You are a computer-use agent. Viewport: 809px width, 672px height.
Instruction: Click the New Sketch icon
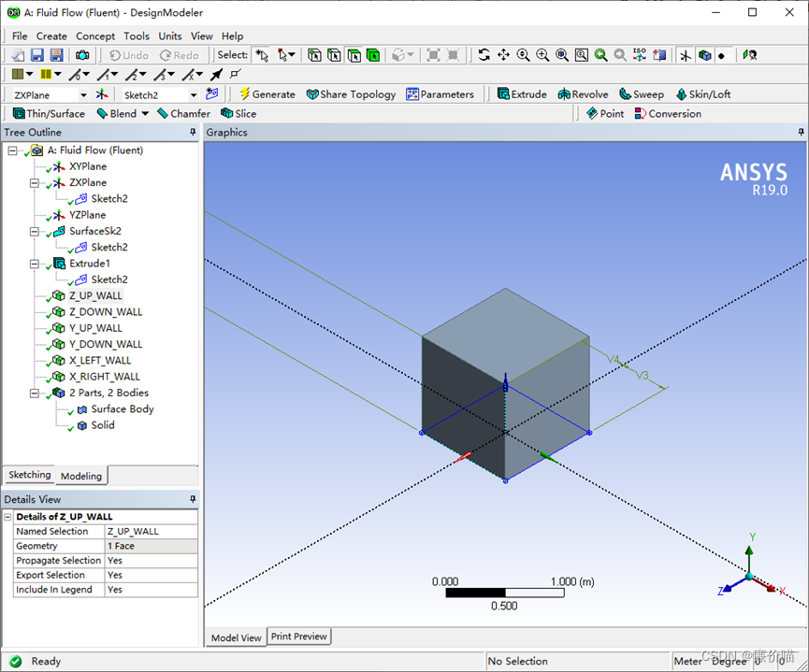pyautogui.click(x=212, y=93)
